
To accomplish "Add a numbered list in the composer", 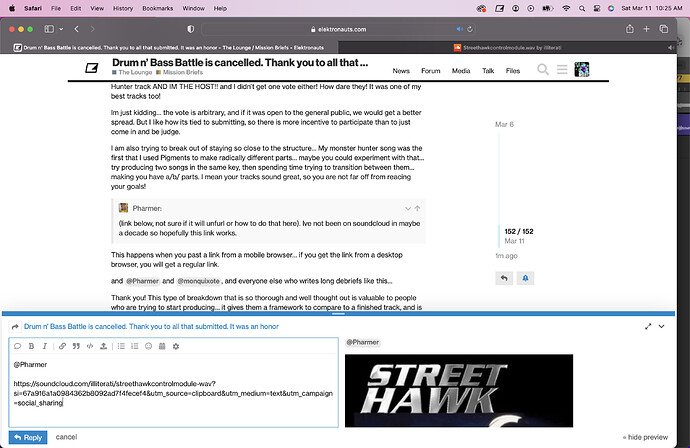I will 135,346.
